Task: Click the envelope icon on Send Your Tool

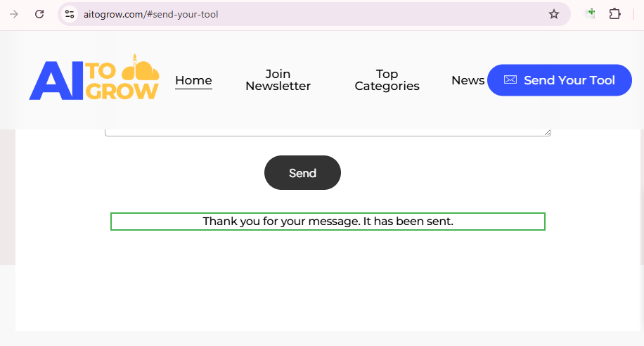Action: click(x=510, y=80)
